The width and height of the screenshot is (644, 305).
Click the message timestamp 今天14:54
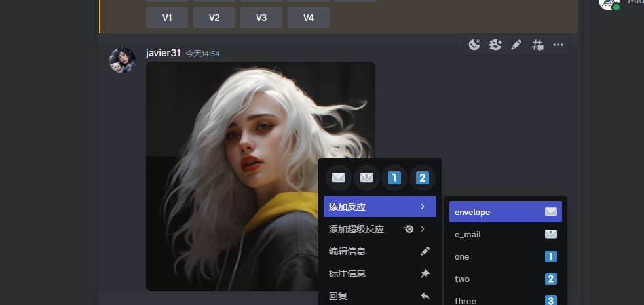tap(202, 54)
